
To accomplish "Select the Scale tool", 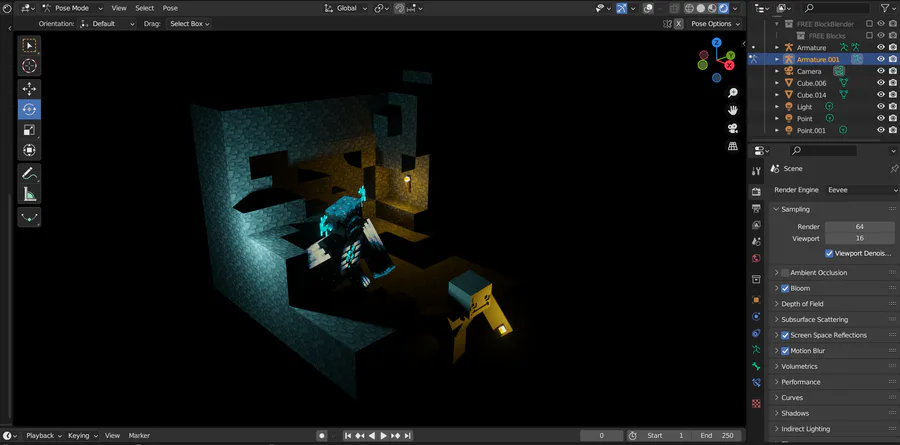I will tap(29, 130).
